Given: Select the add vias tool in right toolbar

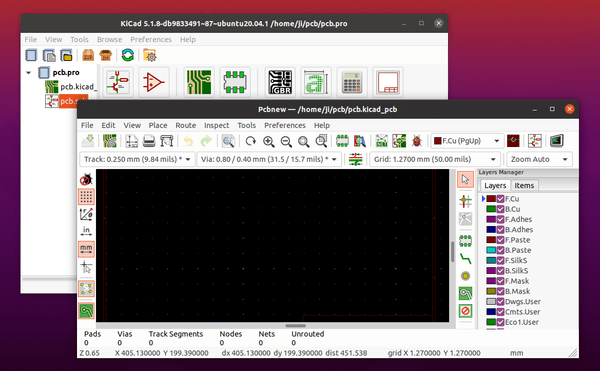Looking at the screenshot, I should tap(465, 276).
